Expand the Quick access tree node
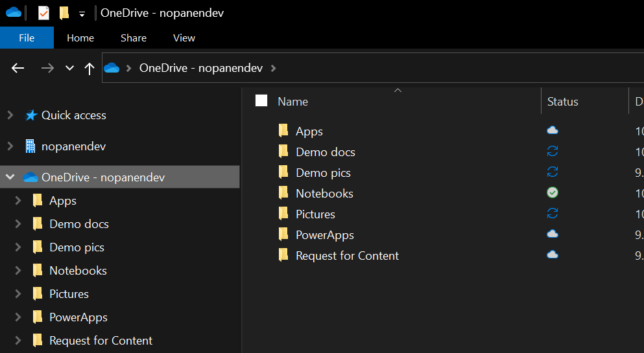 coord(10,115)
